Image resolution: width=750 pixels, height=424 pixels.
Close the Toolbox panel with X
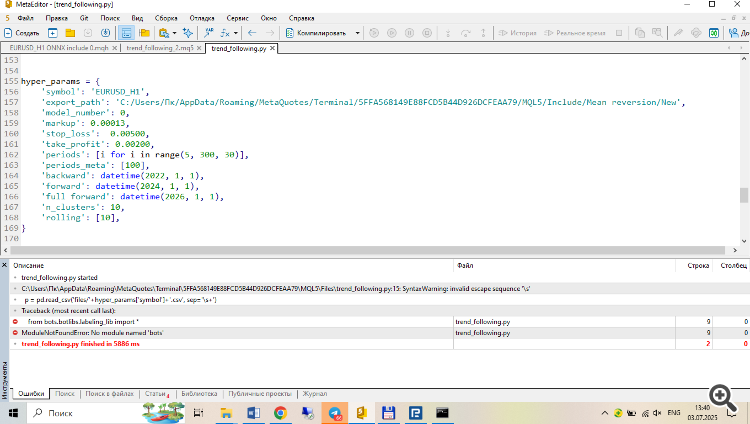pos(4,265)
